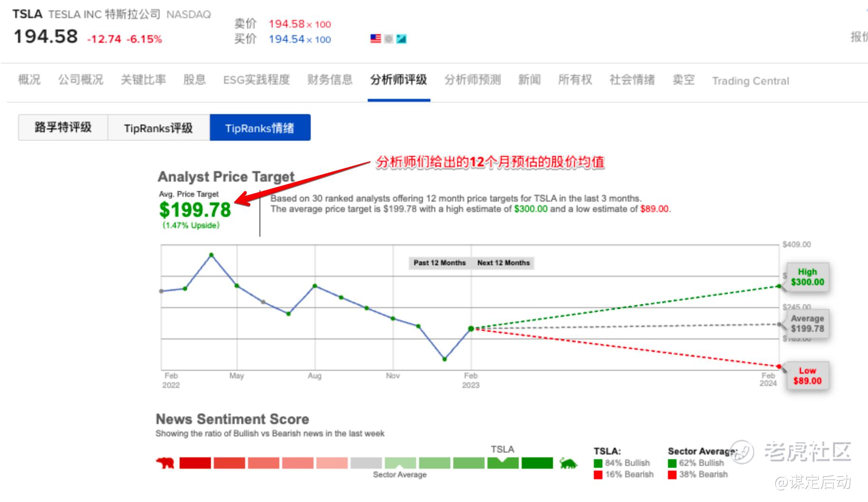Screen dimensions: 868x502
Task: Click the Past 12 Months label
Action: pos(439,263)
